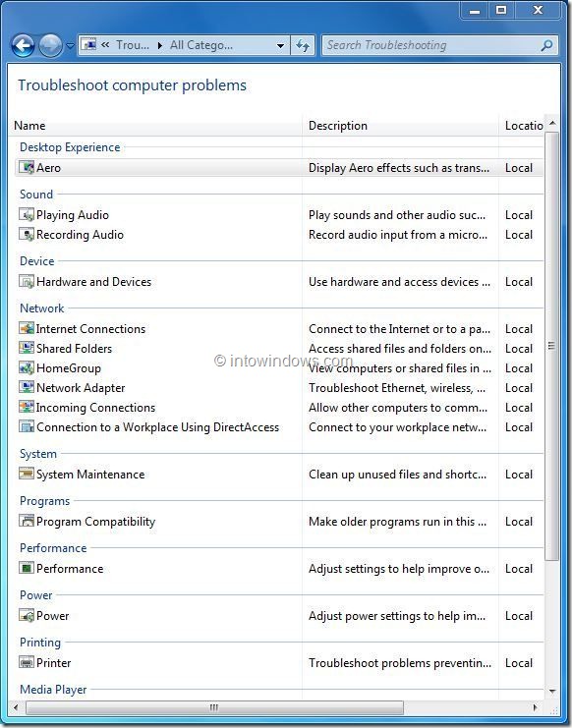Select 'Adjust power settings to help im...' text
Image resolution: width=572 pixels, height=728 pixels.
pos(397,616)
